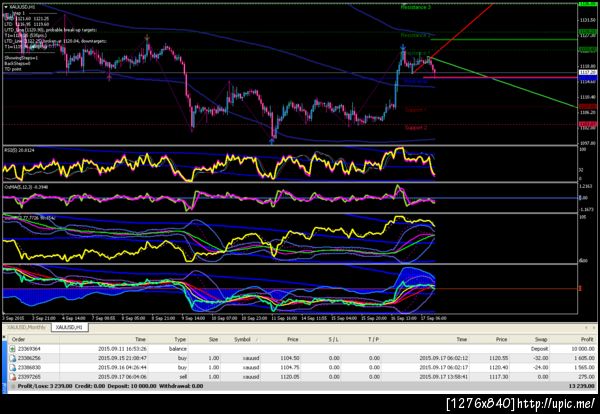
Task: Click open price 1120.05
Action: (x=289, y=377)
